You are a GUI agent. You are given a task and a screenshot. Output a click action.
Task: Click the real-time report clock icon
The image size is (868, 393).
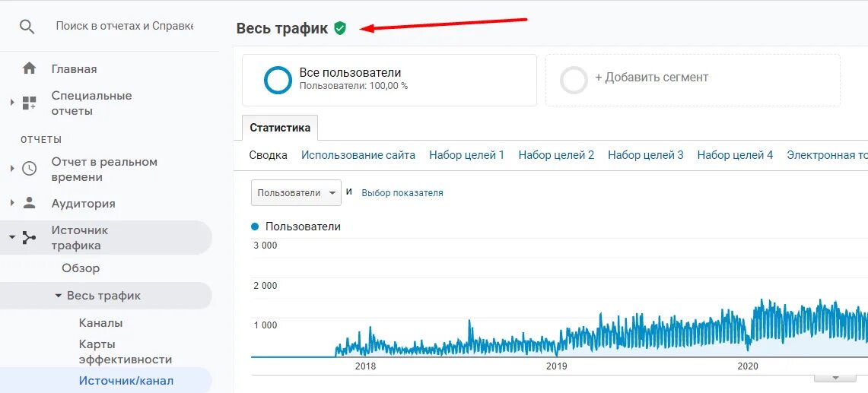(x=29, y=169)
